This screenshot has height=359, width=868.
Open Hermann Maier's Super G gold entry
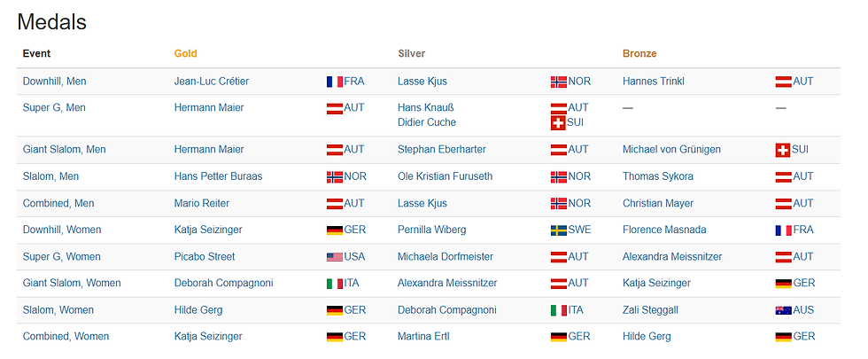point(209,108)
